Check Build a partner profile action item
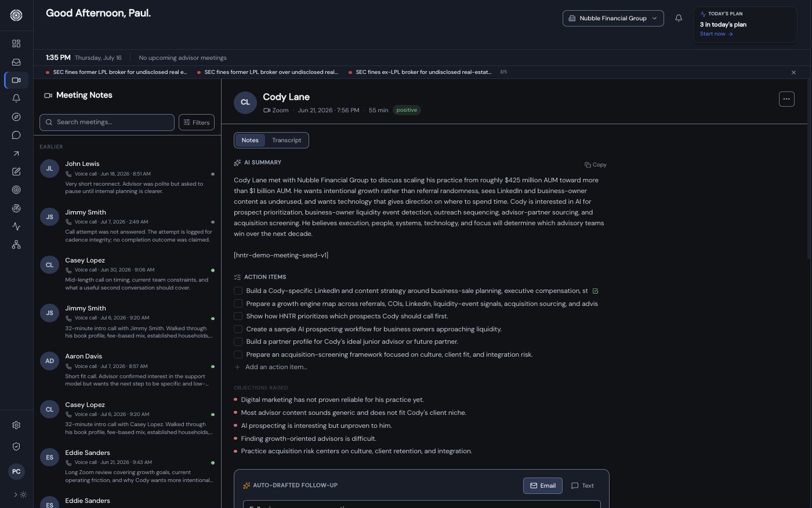This screenshot has height=508, width=812. tap(238, 341)
